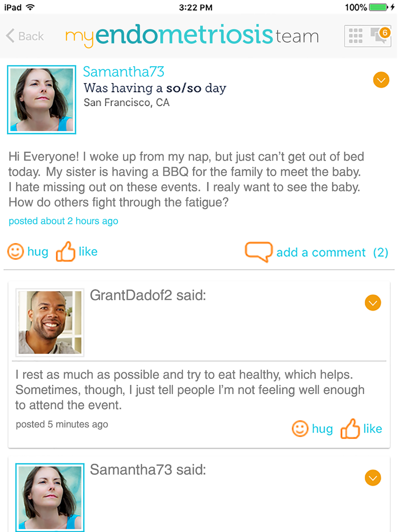Screen dimensions: 399x532
Task: Tap the thumbs-up icon on Samantha73's post
Action: (x=65, y=252)
